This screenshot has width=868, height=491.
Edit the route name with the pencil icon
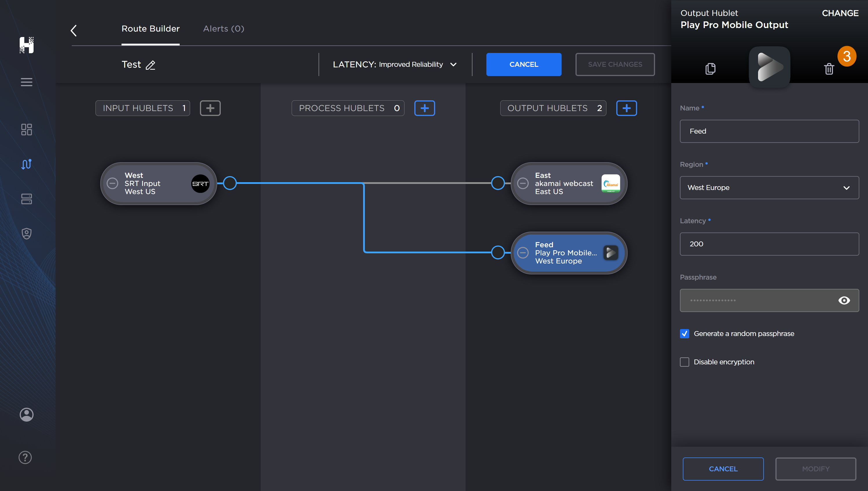(x=151, y=65)
